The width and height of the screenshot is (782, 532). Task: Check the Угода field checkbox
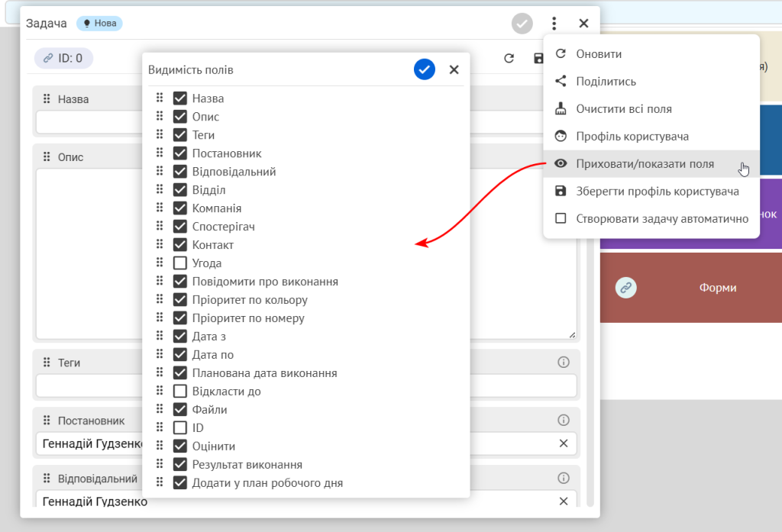coord(180,263)
